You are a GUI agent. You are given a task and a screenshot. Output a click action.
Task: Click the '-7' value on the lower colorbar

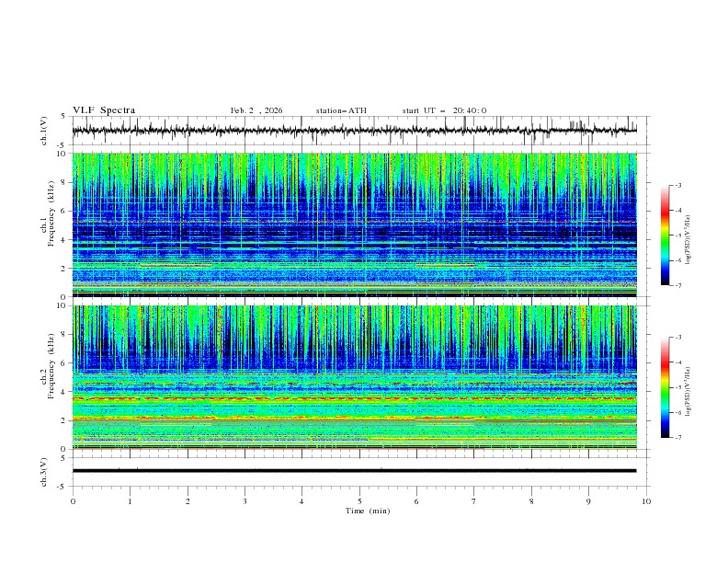677,438
